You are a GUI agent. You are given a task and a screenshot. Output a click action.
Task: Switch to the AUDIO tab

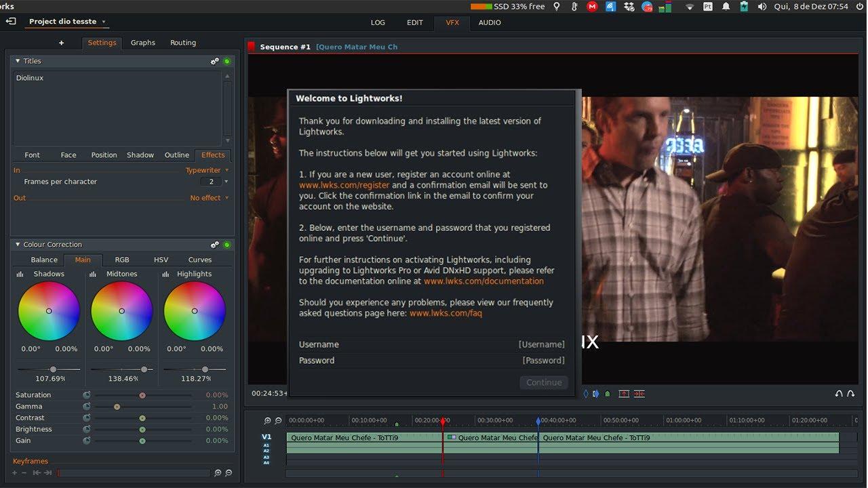coord(490,22)
